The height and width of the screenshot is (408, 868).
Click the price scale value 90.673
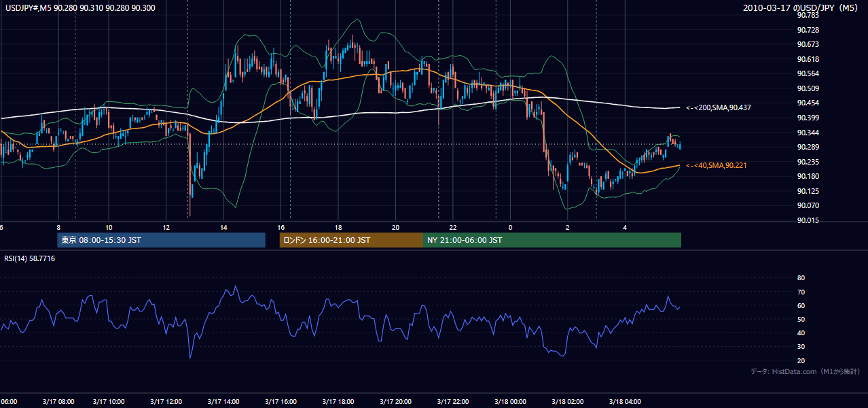click(808, 44)
